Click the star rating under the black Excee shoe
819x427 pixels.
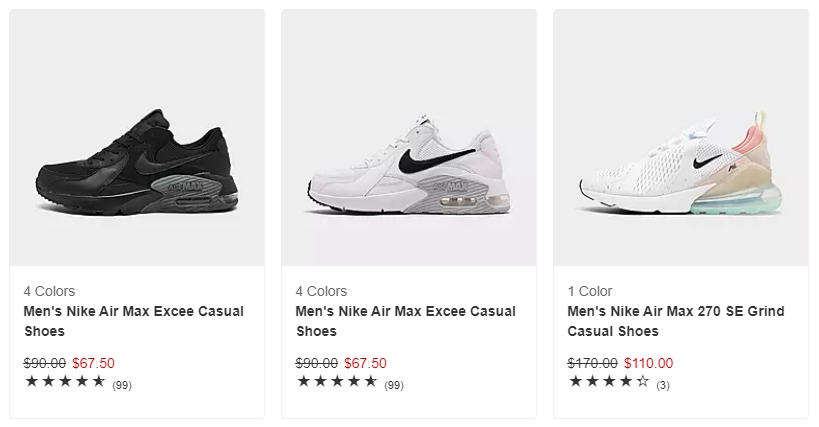[65, 382]
